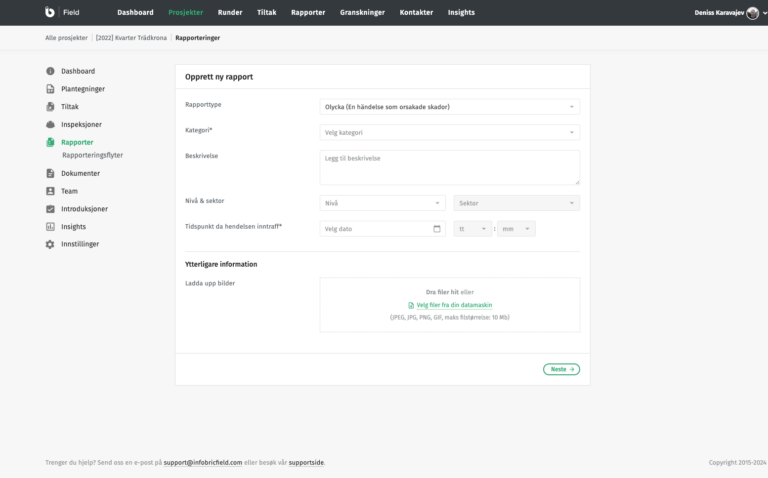The image size is (768, 478).
Task: Open the Velg kategori dropdown
Action: (x=449, y=132)
